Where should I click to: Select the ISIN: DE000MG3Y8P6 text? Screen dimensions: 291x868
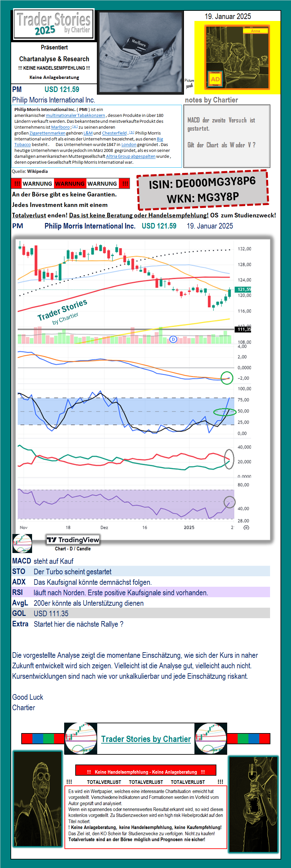click(x=202, y=183)
